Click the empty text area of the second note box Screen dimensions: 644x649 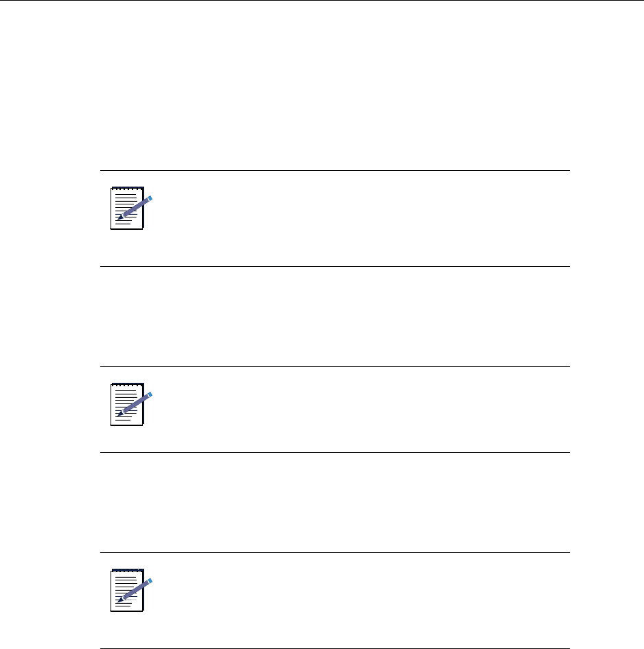[357, 410]
